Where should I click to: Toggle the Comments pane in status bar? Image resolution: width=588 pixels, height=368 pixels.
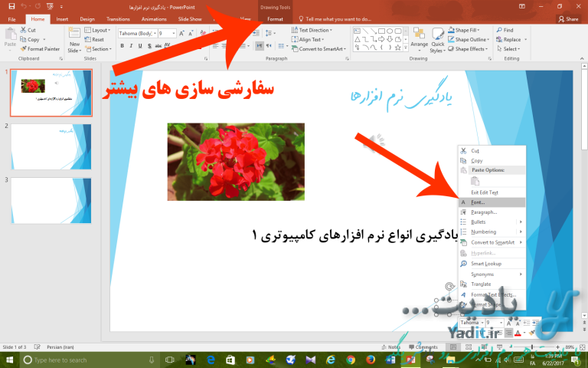pyautogui.click(x=423, y=347)
